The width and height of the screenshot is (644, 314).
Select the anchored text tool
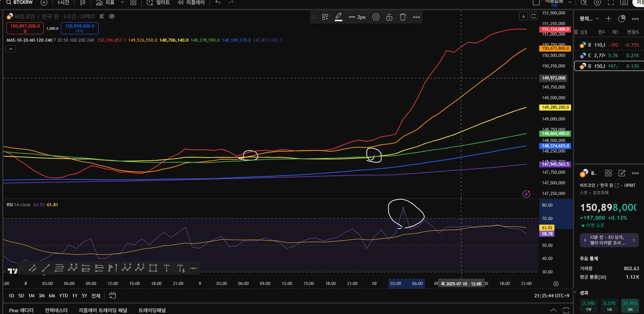pos(181,268)
